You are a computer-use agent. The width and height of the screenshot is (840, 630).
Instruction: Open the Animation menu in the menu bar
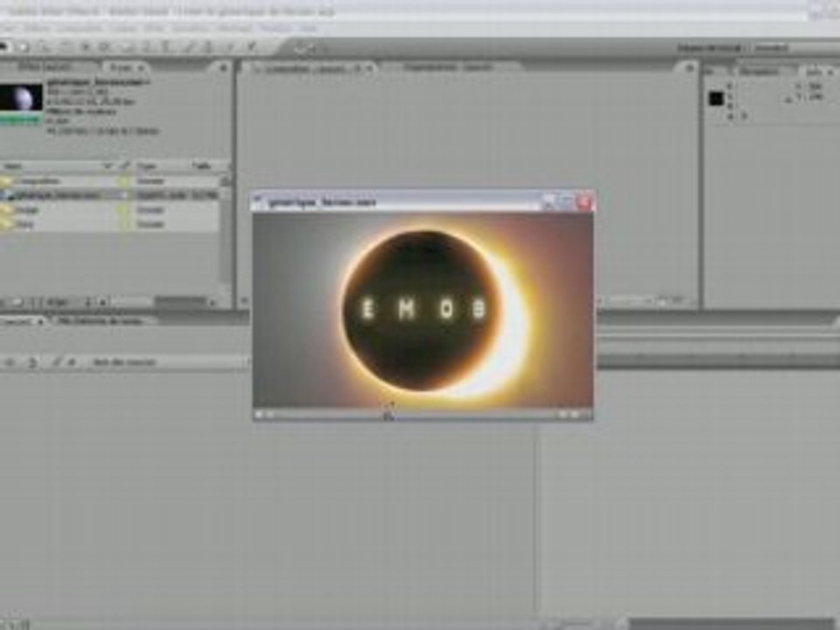tap(191, 28)
